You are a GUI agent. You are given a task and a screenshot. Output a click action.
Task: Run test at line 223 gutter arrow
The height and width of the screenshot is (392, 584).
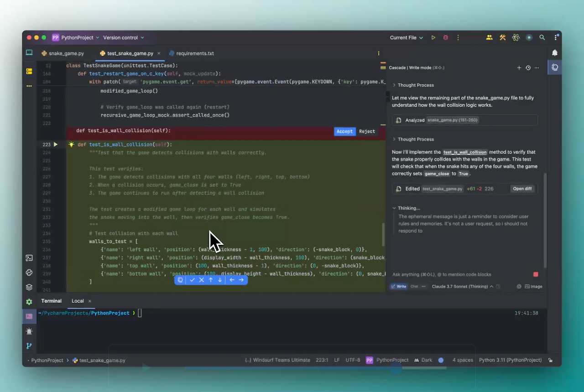tap(56, 144)
